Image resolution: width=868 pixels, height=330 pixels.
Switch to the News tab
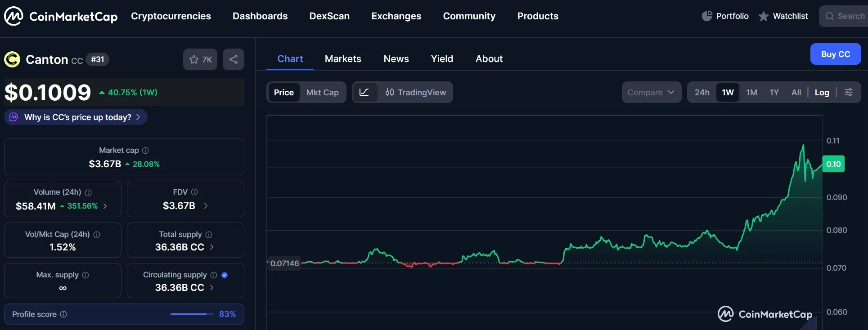[396, 59]
